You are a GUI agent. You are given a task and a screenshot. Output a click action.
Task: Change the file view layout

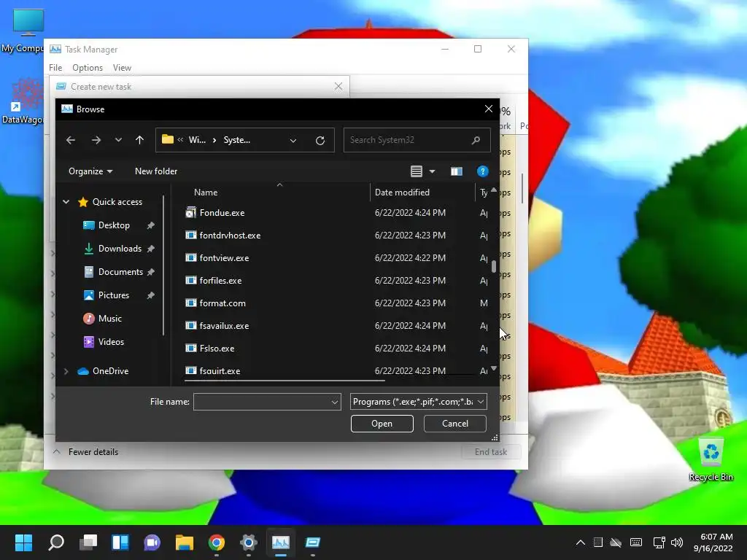[417, 171]
